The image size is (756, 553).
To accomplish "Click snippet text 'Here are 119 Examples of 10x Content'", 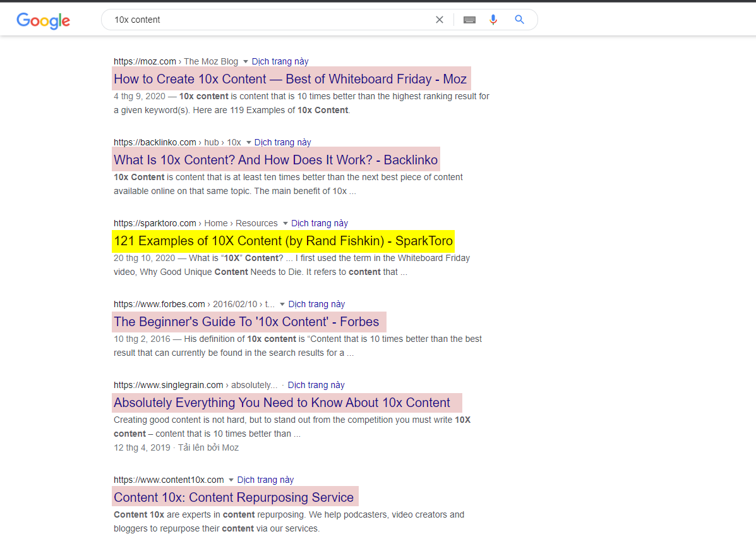I will 270,110.
